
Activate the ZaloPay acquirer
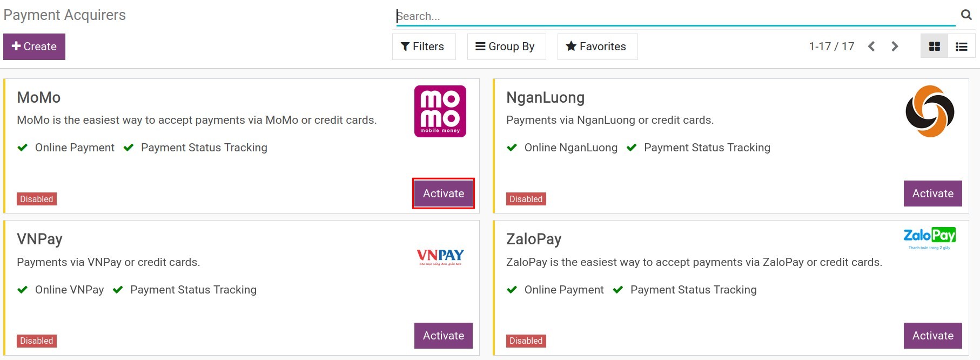932,336
